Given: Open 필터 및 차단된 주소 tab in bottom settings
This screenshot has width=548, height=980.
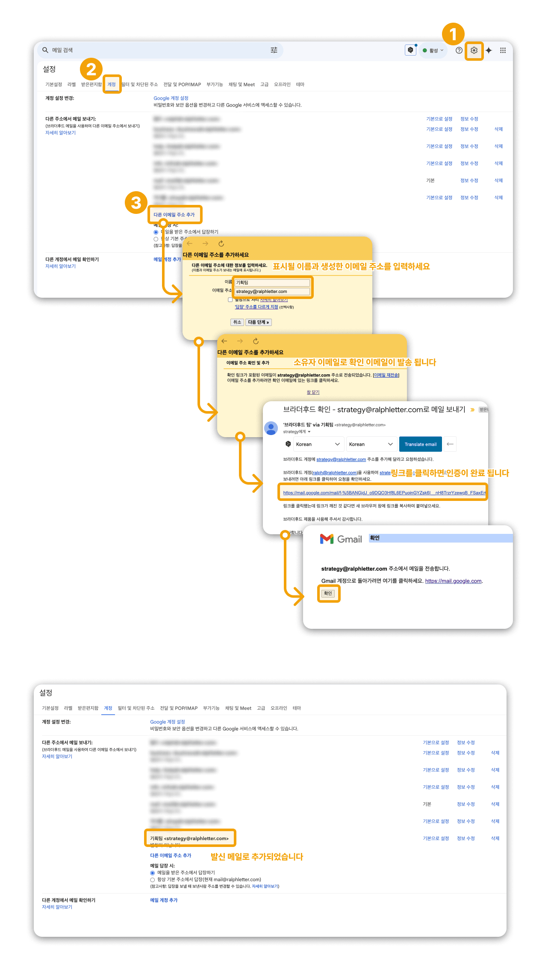Looking at the screenshot, I should pyautogui.click(x=136, y=708).
